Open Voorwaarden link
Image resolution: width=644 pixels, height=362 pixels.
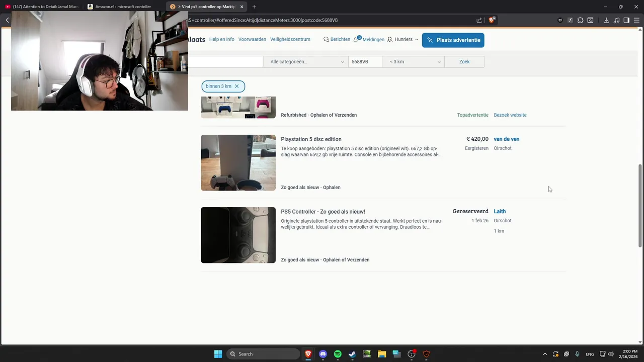252,39
